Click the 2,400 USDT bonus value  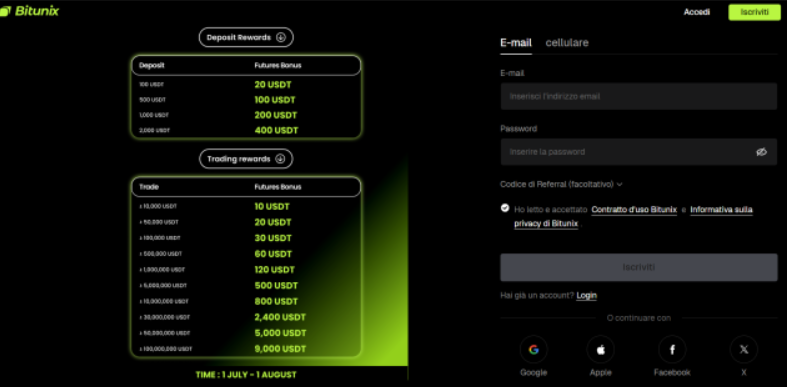(280, 317)
